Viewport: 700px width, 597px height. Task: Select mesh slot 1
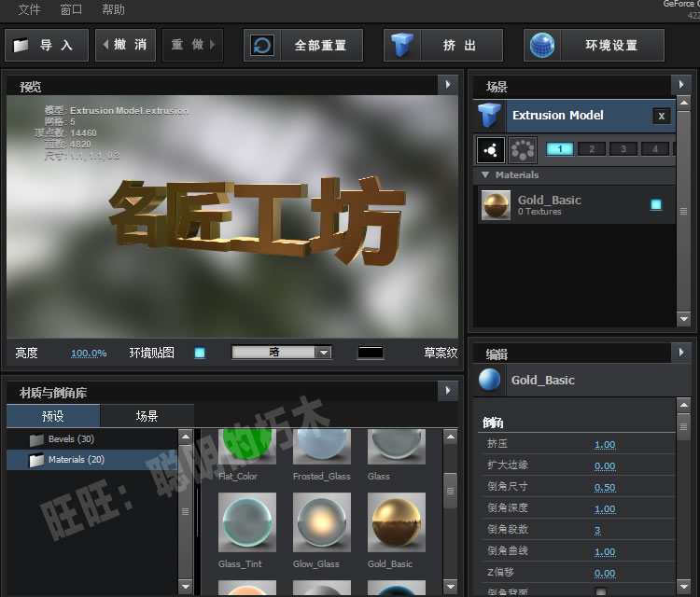560,149
